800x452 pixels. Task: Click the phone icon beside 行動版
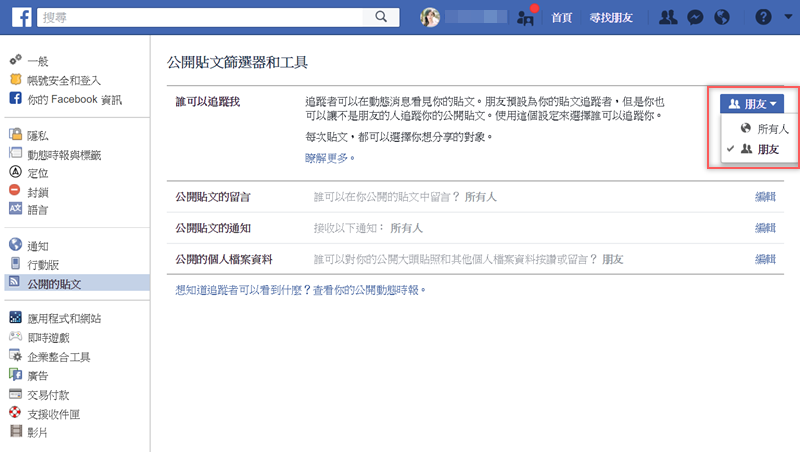(15, 263)
